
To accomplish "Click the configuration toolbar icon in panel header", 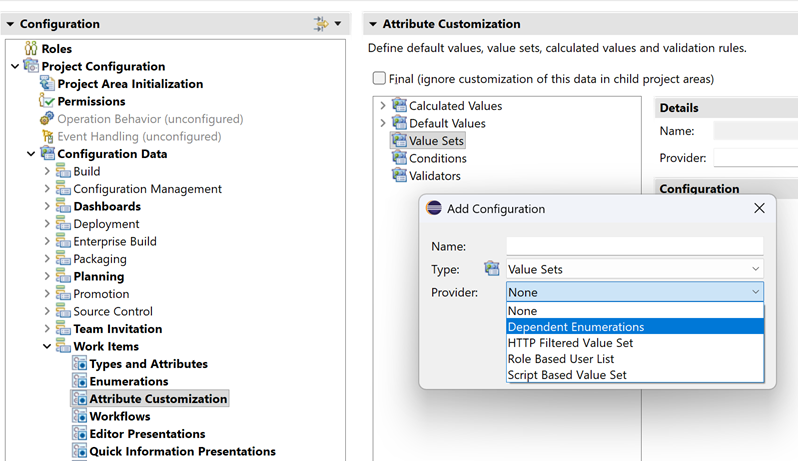I will pyautogui.click(x=321, y=23).
